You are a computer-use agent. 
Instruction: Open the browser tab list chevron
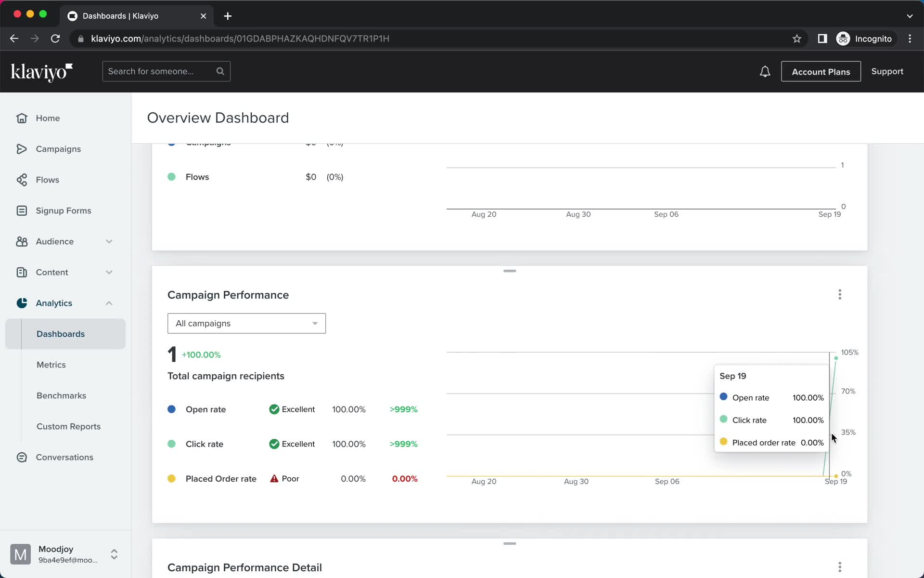point(910,16)
